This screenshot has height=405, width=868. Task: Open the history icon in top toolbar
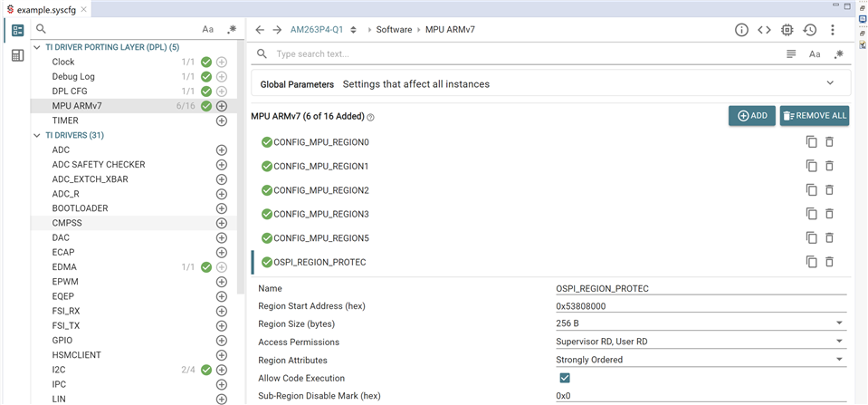coord(810,30)
